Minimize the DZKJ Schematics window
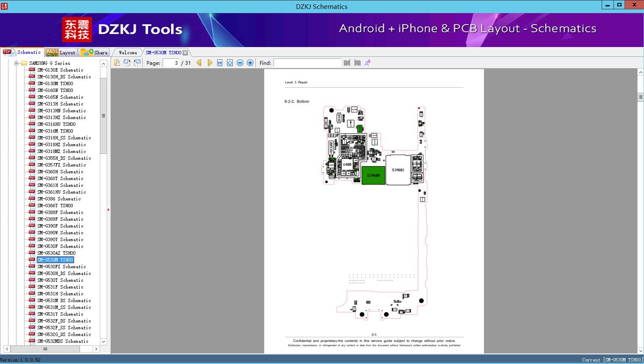Image resolution: width=644 pixels, height=364 pixels. pyautogui.click(x=608, y=5)
